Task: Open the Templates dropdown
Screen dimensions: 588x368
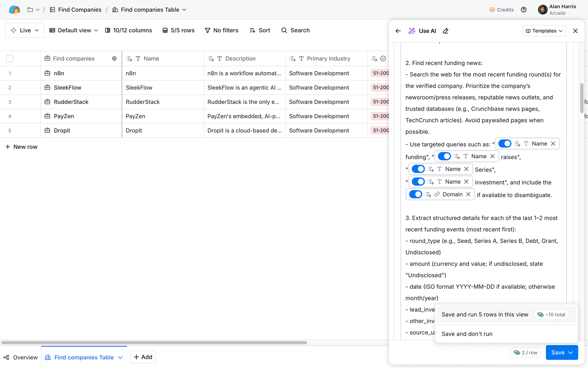Action: [x=544, y=31]
